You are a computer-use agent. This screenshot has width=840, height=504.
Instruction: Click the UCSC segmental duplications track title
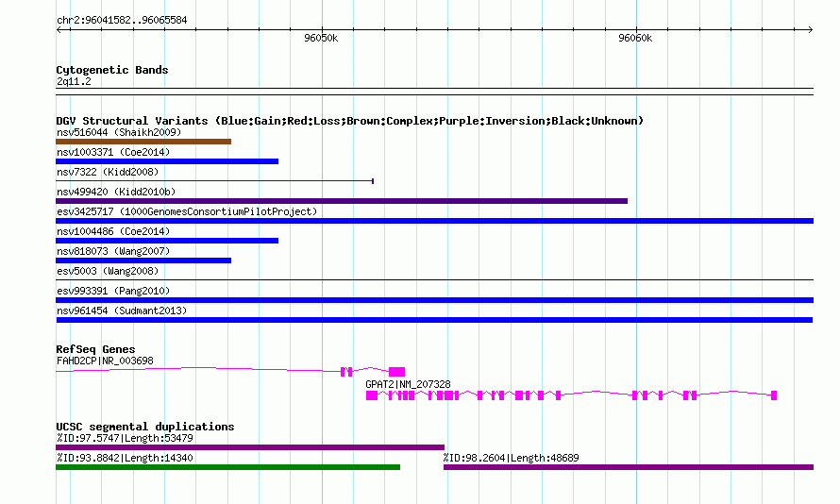tap(145, 427)
